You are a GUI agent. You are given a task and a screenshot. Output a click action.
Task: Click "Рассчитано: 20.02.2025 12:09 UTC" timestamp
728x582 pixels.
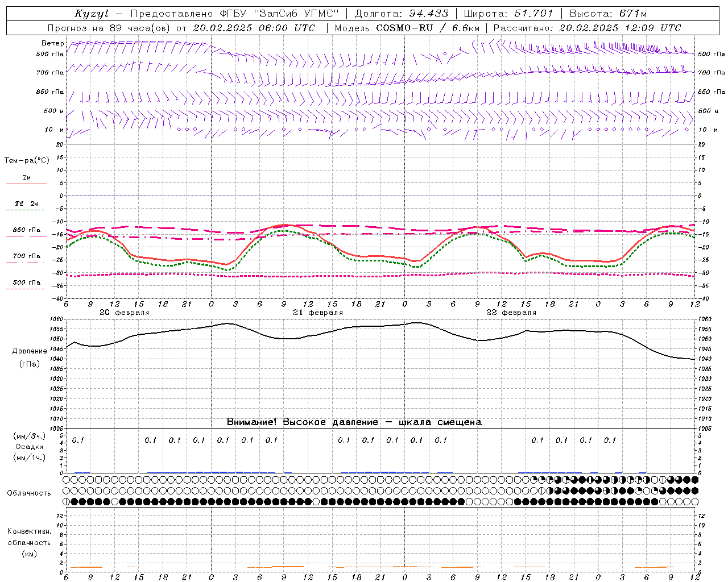coord(587,28)
